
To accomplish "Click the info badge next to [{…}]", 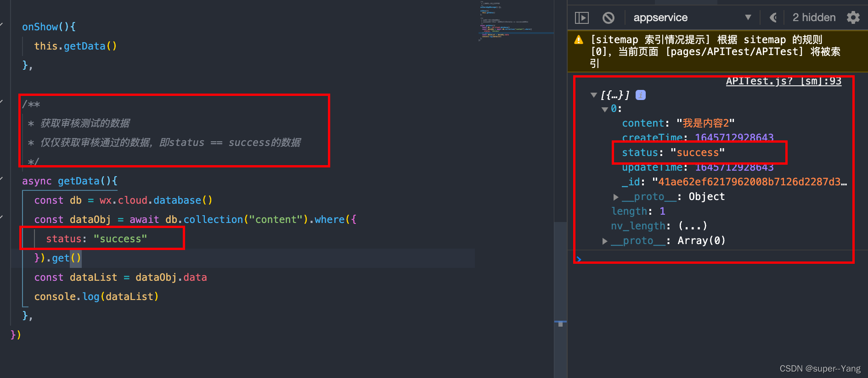I will click(641, 95).
